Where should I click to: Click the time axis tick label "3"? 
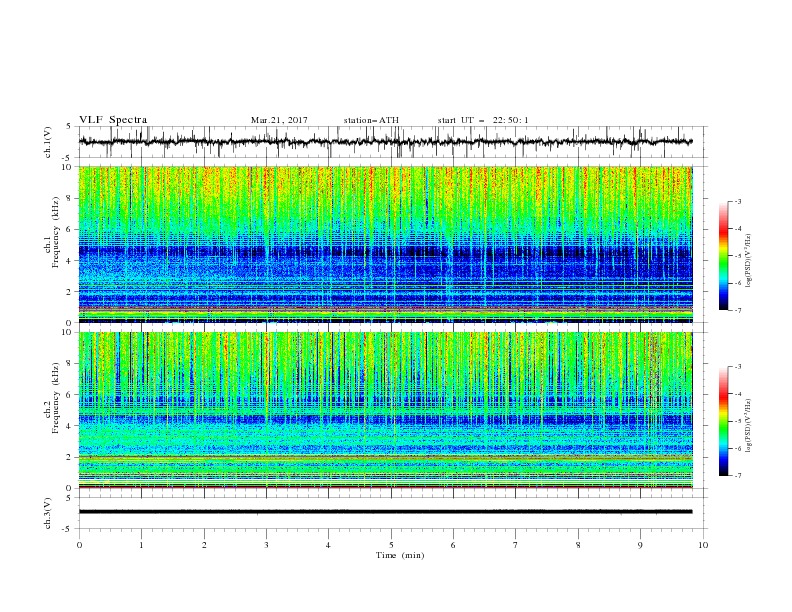tap(266, 545)
